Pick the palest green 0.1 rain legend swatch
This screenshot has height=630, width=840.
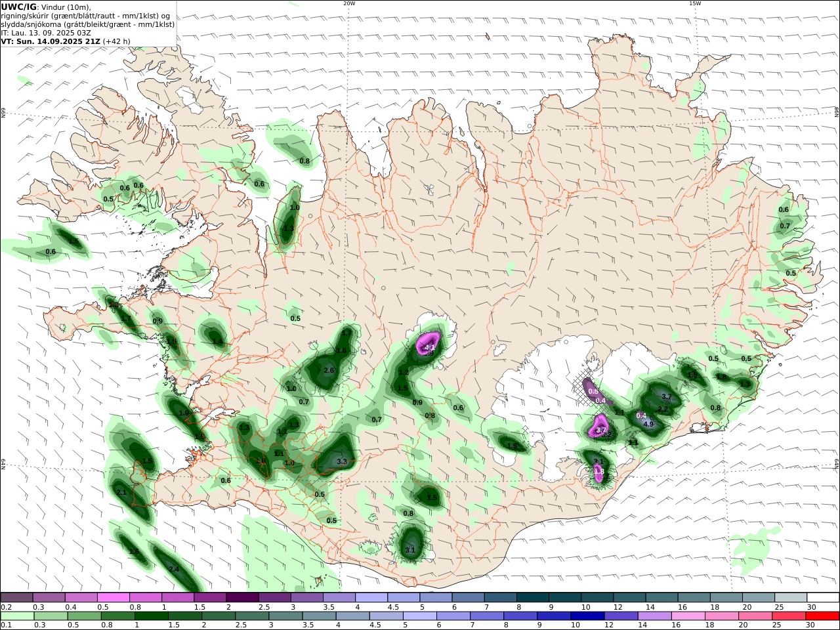17,616
